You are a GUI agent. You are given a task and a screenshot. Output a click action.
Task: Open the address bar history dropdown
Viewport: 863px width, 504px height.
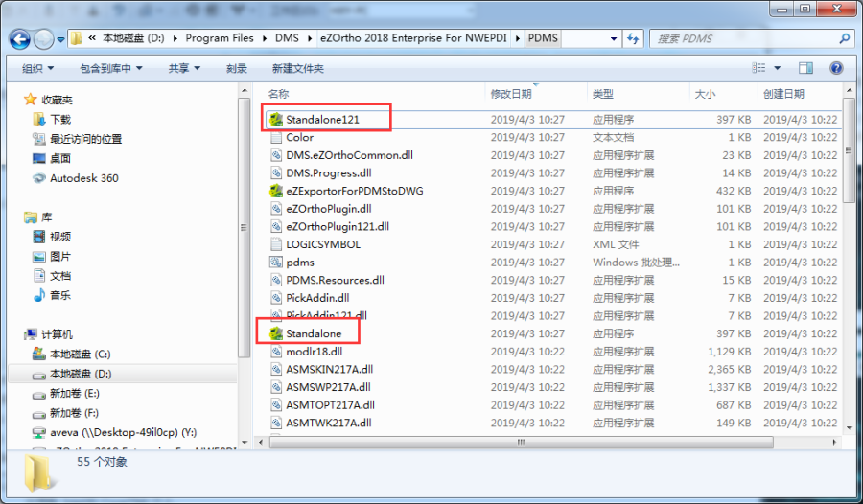click(x=613, y=38)
